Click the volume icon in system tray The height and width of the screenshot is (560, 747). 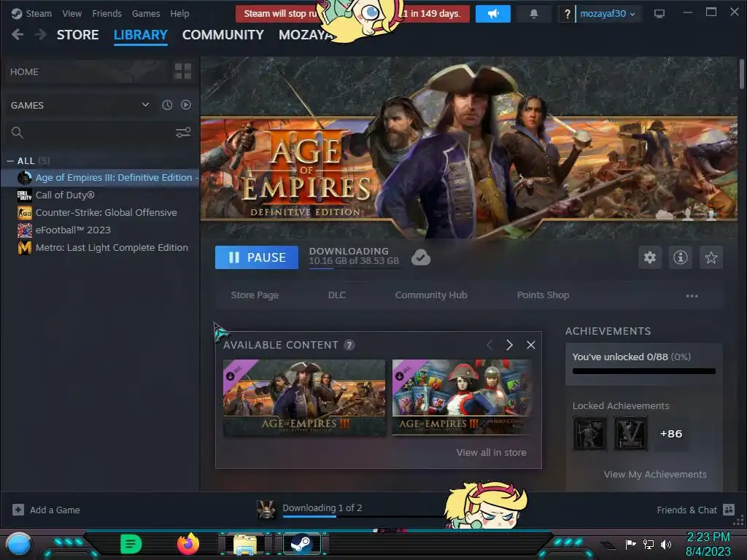[x=666, y=544]
